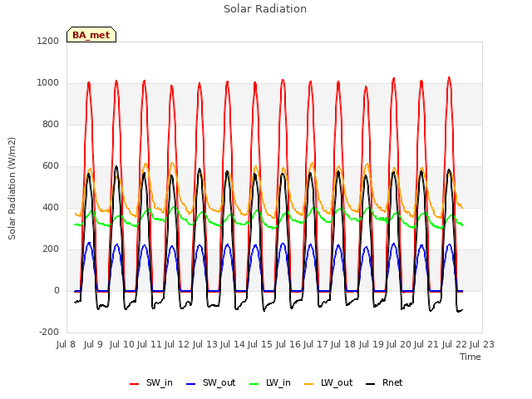Viewport: 532px width, 399px height.
Task: Click the Jul 18 x-axis label
Action: tap(343, 345)
